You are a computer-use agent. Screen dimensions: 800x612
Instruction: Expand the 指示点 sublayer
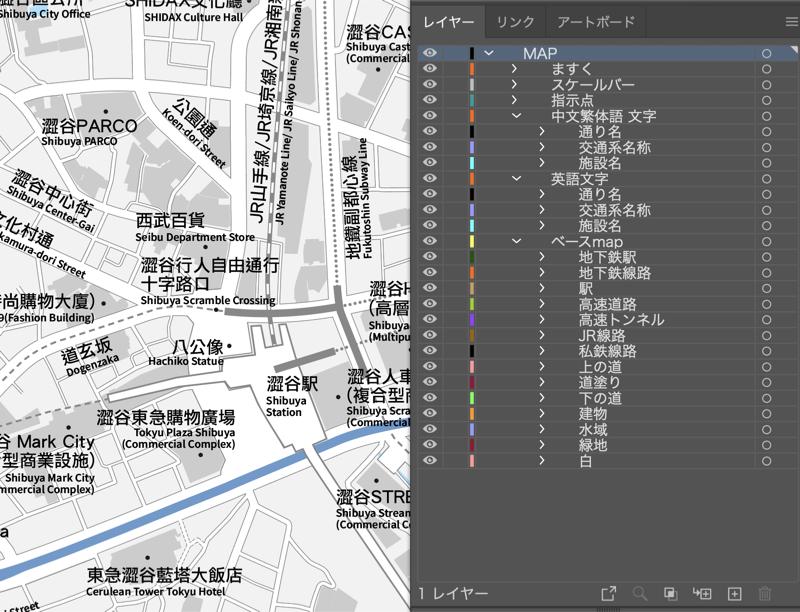point(514,100)
